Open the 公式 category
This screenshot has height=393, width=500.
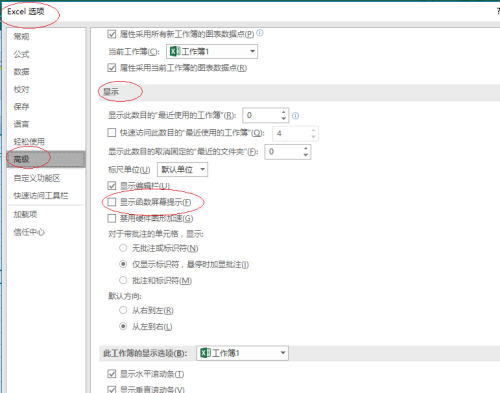coord(21,54)
